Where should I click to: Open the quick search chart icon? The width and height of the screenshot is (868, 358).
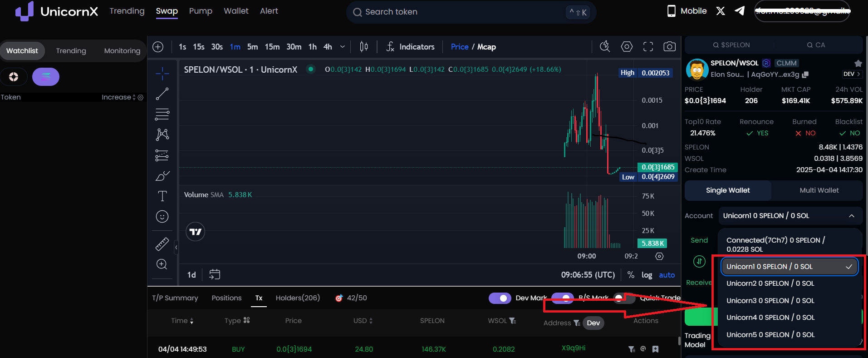click(x=605, y=46)
